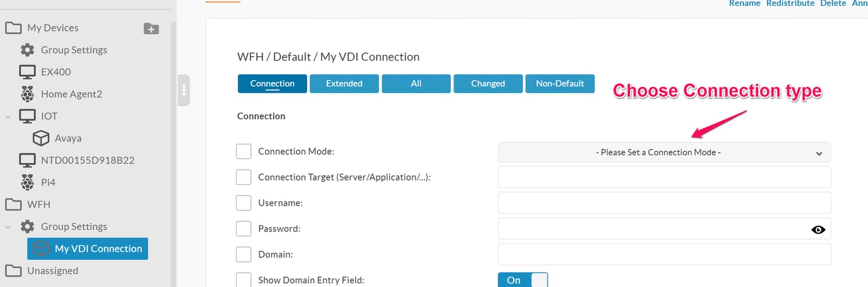Select the My Devices label

(x=53, y=28)
